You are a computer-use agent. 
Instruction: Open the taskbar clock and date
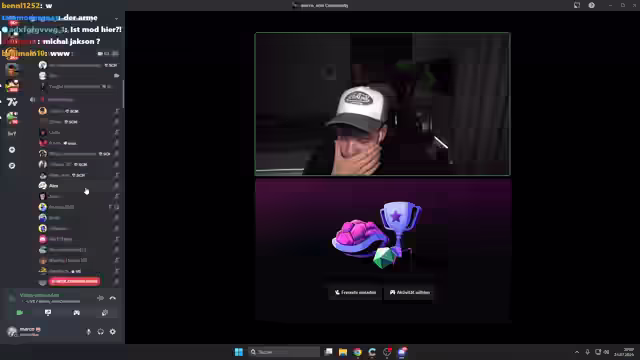(x=624, y=352)
